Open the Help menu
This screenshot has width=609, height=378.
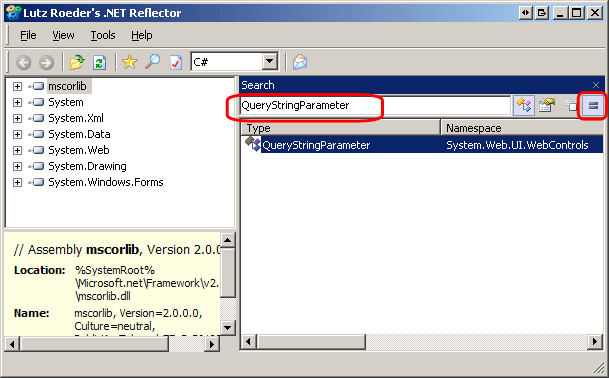tap(141, 35)
